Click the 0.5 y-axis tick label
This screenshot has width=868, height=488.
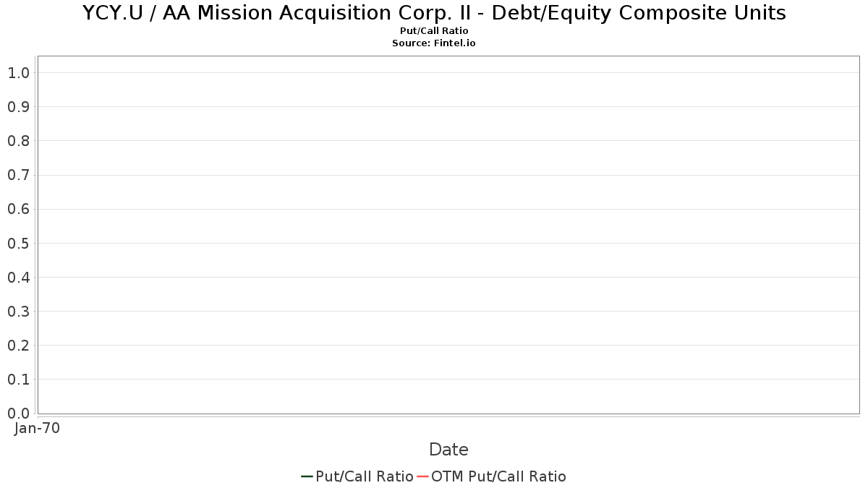[x=18, y=243]
